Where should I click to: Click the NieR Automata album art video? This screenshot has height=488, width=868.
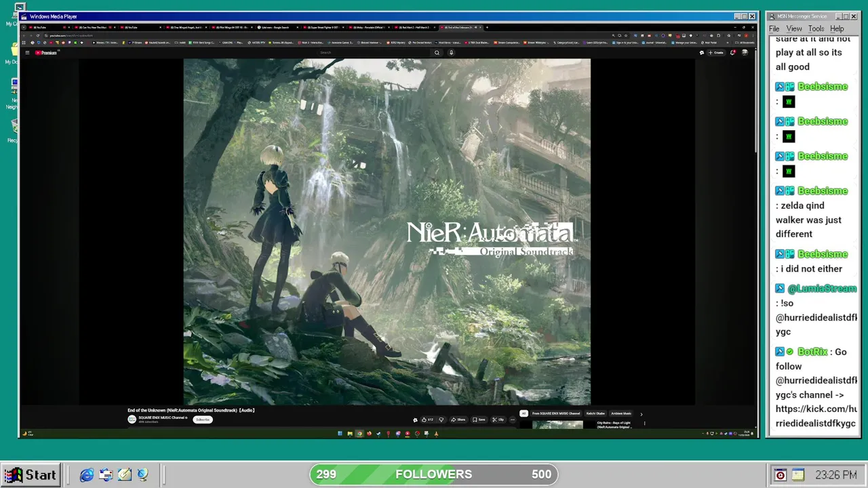tap(387, 231)
